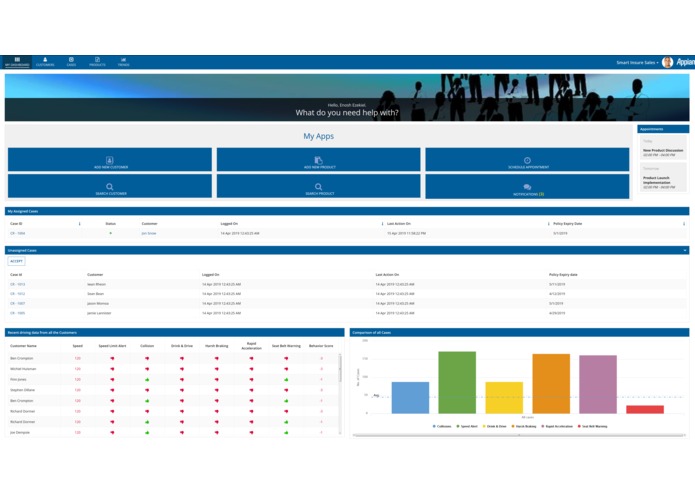Click Finn Jones Drink & Drive thumbs-down
Viewport: 695px width, 494px height.
(x=182, y=380)
